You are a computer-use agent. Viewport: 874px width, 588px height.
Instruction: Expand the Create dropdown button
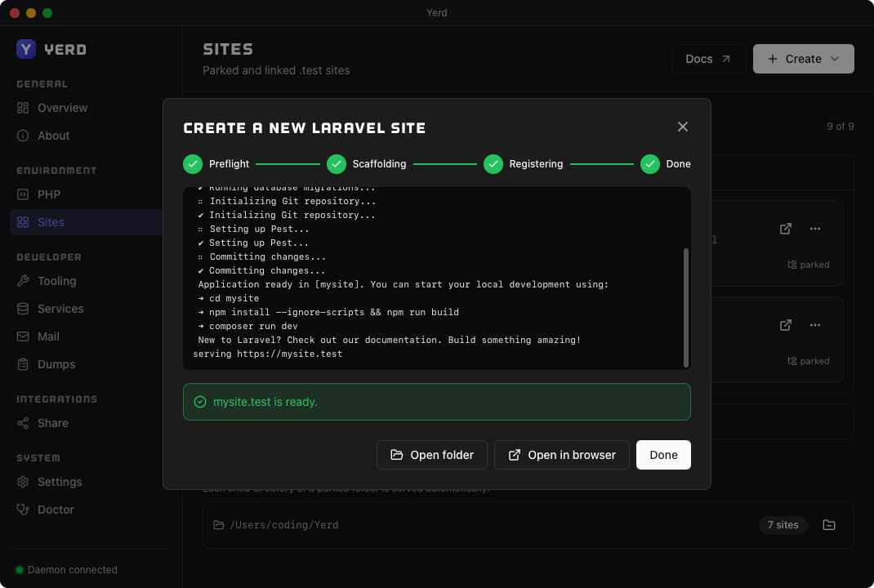tap(803, 59)
